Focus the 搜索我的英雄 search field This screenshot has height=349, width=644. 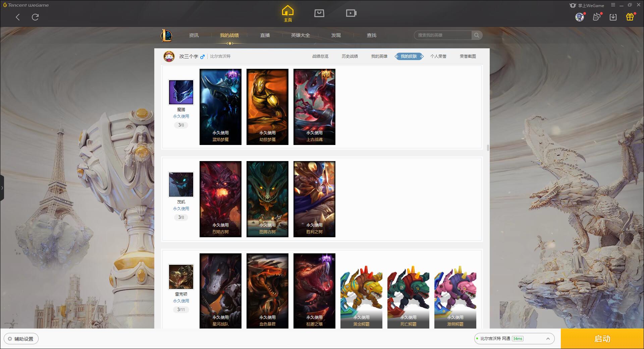443,35
